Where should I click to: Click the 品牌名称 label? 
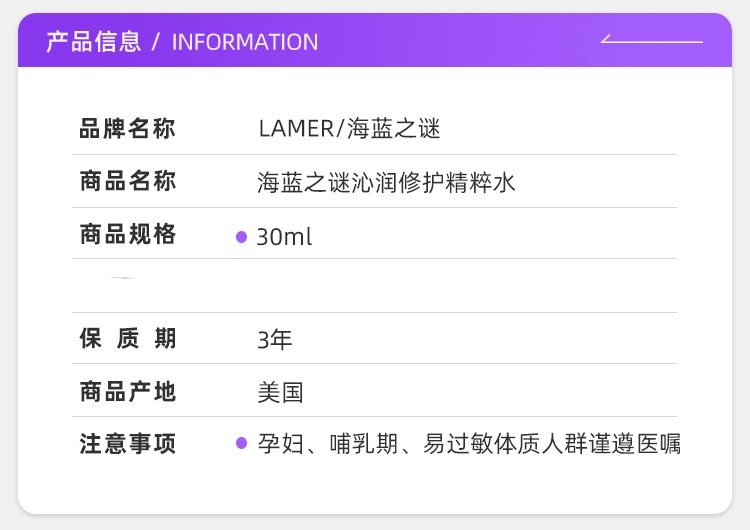point(127,129)
